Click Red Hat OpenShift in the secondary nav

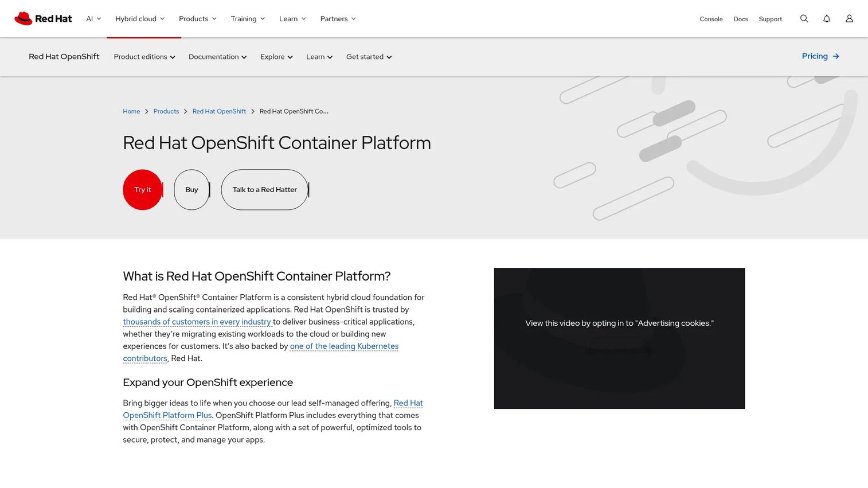tap(64, 56)
